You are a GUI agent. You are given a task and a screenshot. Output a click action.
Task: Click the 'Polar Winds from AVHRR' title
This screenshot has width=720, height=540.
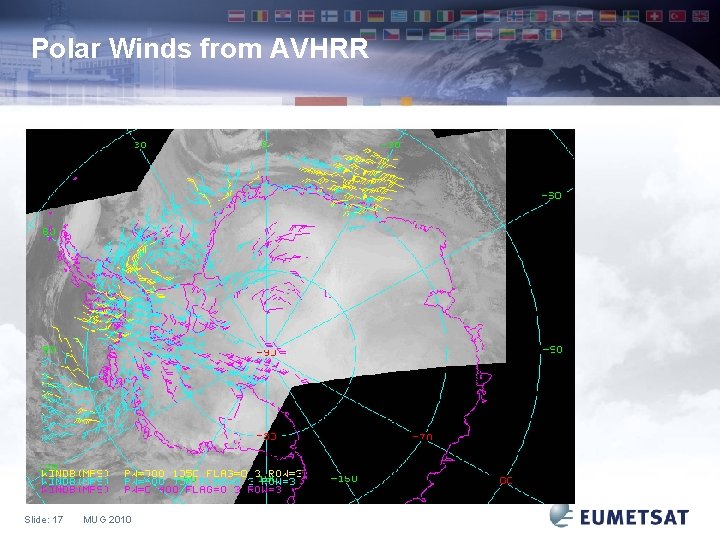pyautogui.click(x=200, y=48)
